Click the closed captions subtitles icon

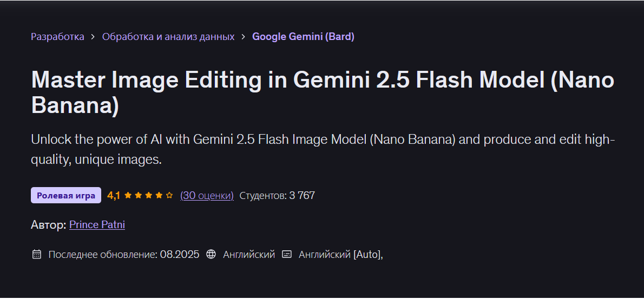click(287, 254)
